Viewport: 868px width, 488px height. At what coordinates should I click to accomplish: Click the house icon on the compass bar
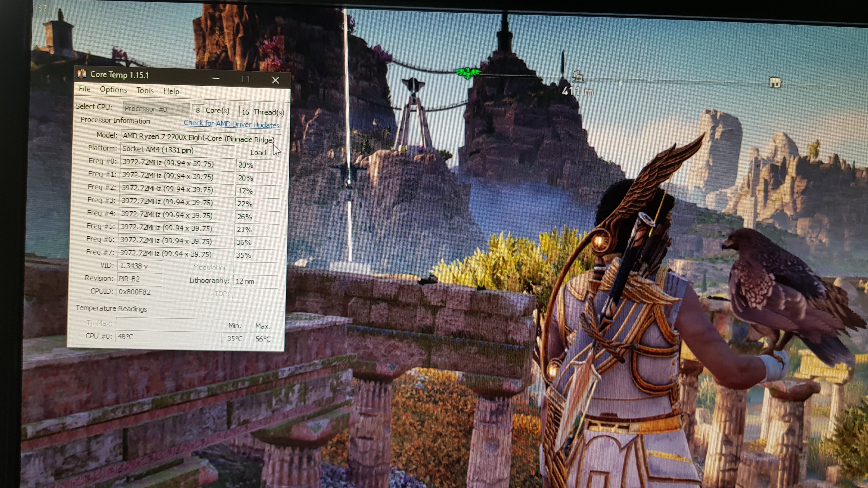tap(775, 82)
